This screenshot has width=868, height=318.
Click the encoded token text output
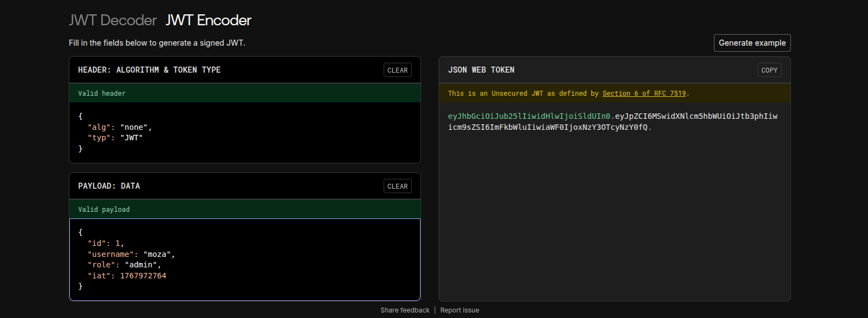click(612, 122)
